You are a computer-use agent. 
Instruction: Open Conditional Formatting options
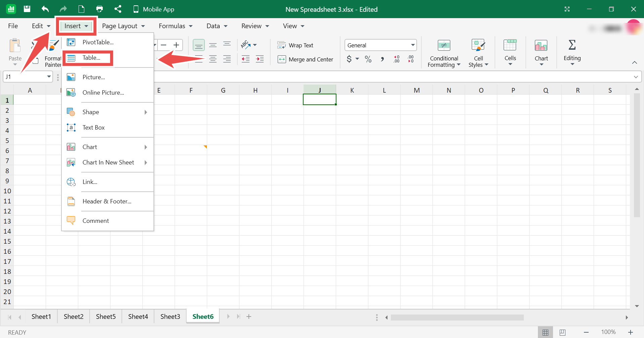(444, 53)
